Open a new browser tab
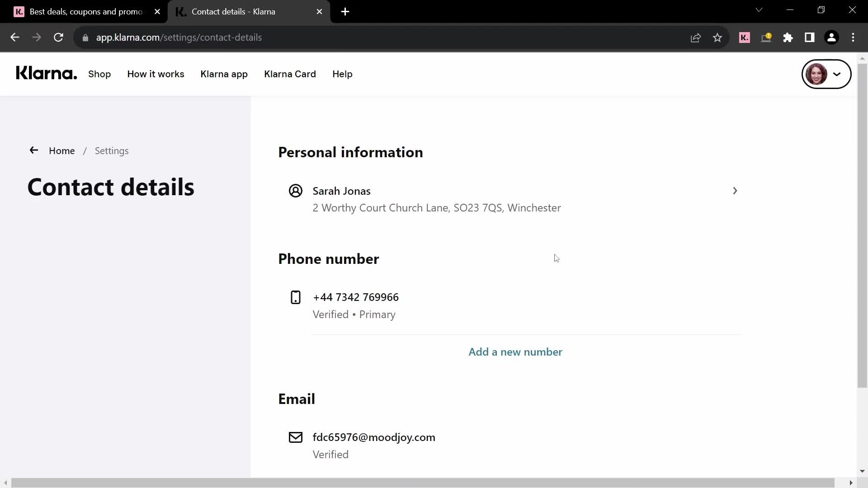Screen dimensions: 868x488 pyautogui.click(x=345, y=12)
